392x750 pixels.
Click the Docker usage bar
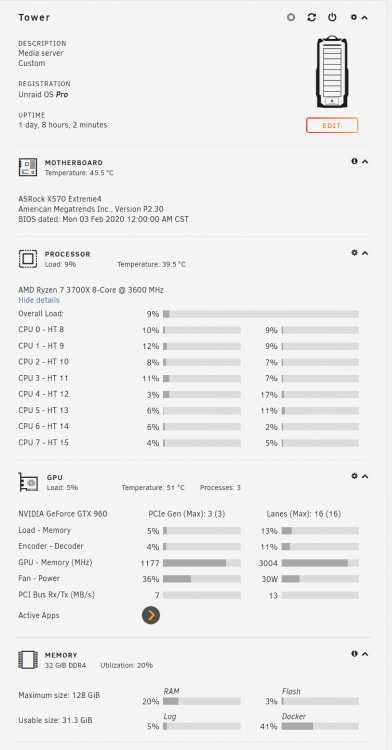(320, 726)
